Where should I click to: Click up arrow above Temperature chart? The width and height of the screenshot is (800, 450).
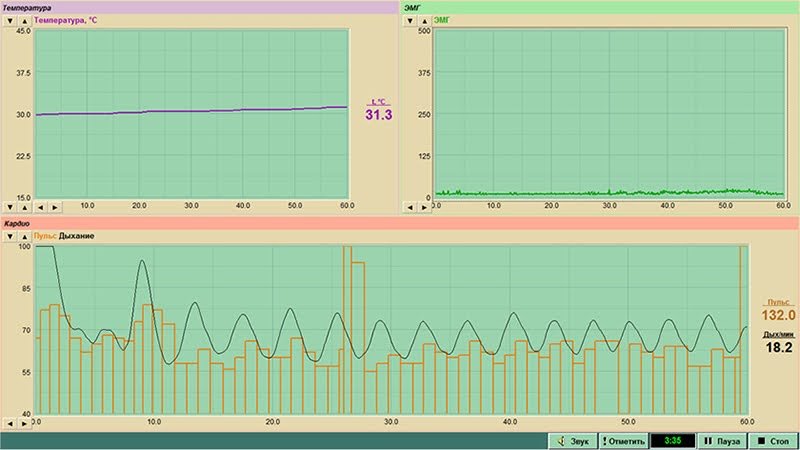coord(24,21)
